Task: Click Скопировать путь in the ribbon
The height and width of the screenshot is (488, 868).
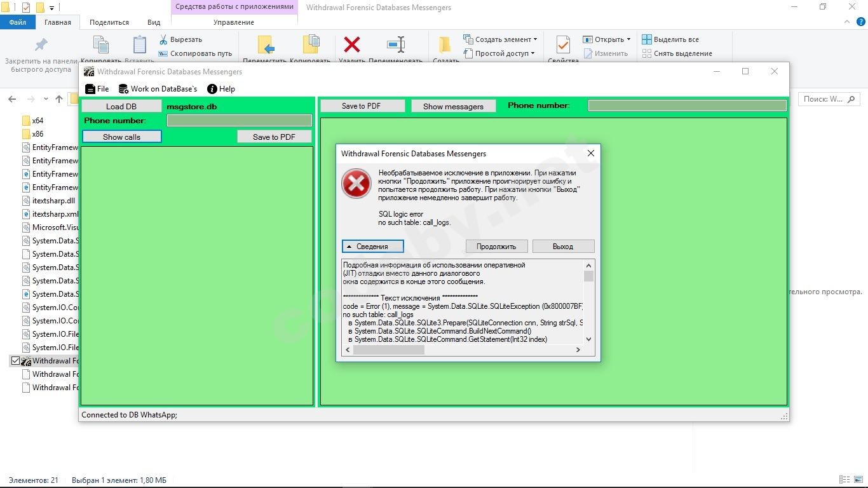Action: click(x=195, y=53)
